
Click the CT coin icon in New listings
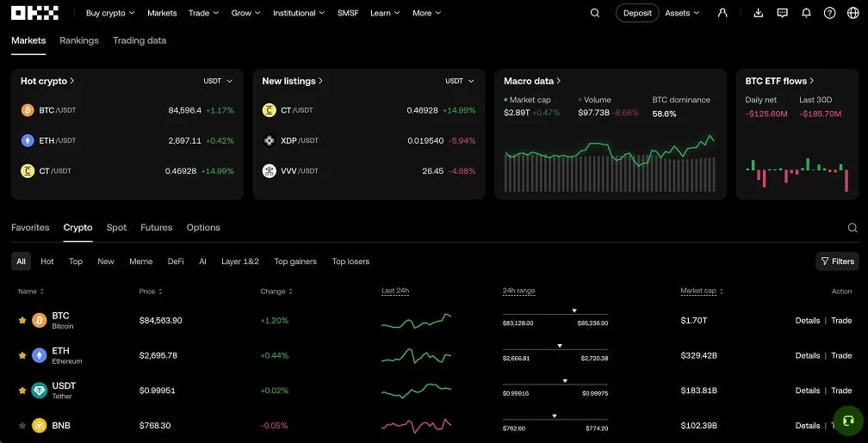[269, 110]
